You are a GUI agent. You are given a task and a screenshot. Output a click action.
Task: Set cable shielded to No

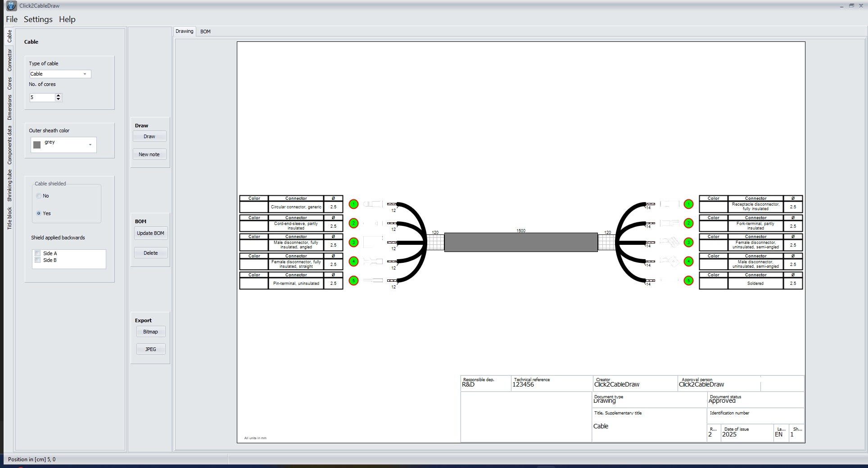pyautogui.click(x=39, y=196)
